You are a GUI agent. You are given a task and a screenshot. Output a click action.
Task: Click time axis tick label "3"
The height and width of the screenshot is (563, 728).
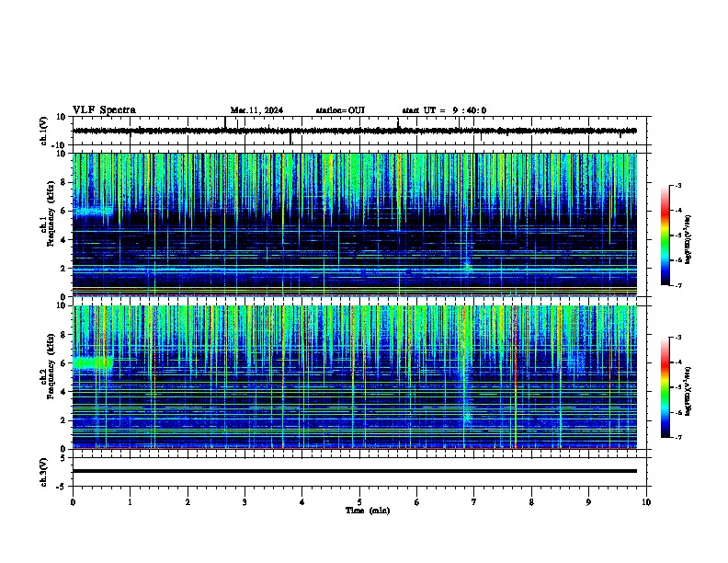coord(245,502)
